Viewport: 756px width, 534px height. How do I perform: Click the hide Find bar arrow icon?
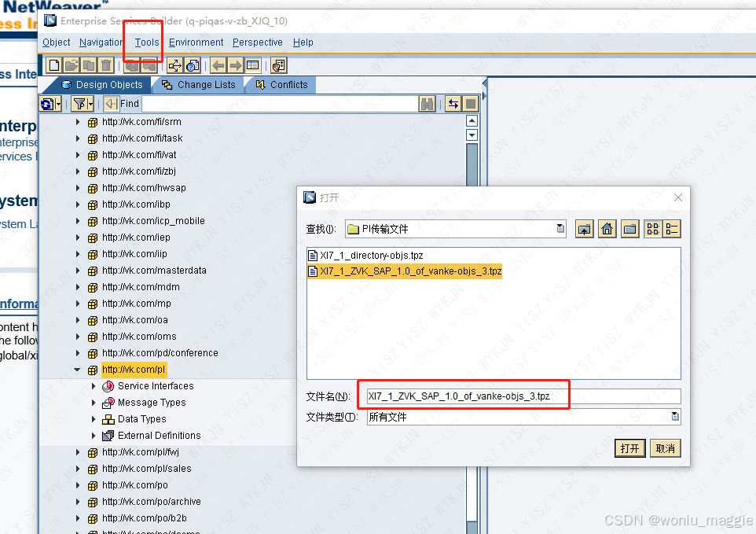[111, 104]
